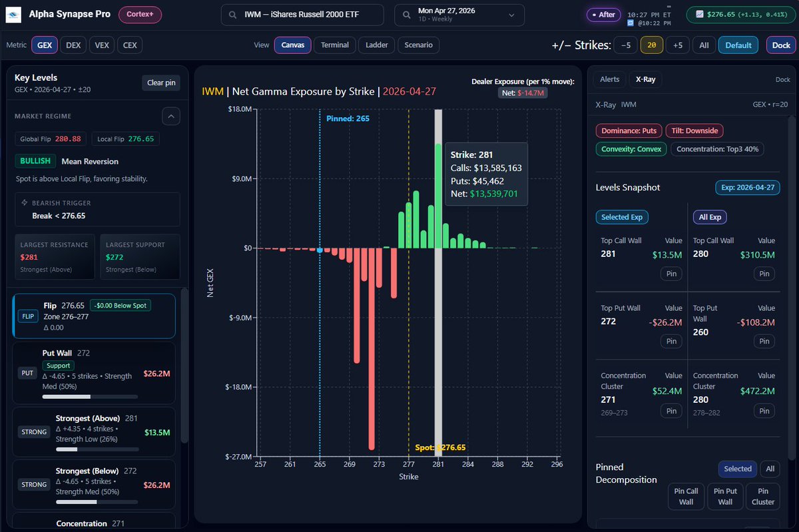Click the lightning icon by Bearish Trigger

(25, 202)
